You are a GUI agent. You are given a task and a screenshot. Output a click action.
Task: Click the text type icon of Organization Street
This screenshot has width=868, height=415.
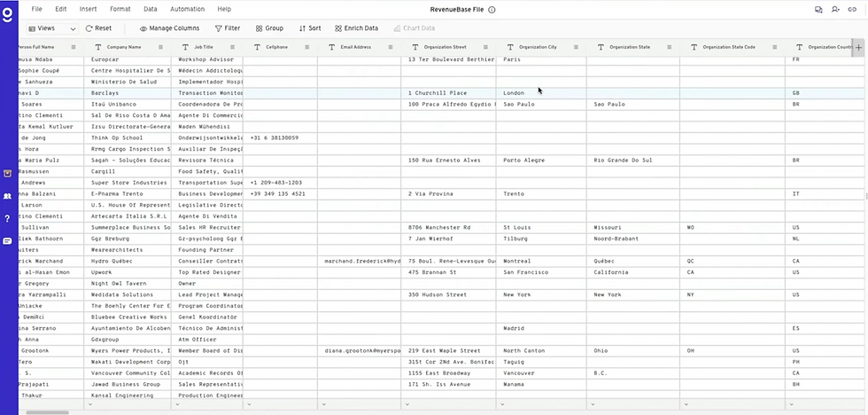click(x=415, y=47)
